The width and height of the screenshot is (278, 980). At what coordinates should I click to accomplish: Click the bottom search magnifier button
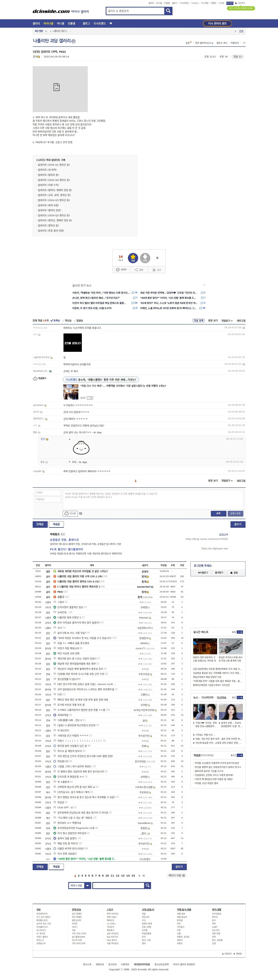(x=147, y=886)
